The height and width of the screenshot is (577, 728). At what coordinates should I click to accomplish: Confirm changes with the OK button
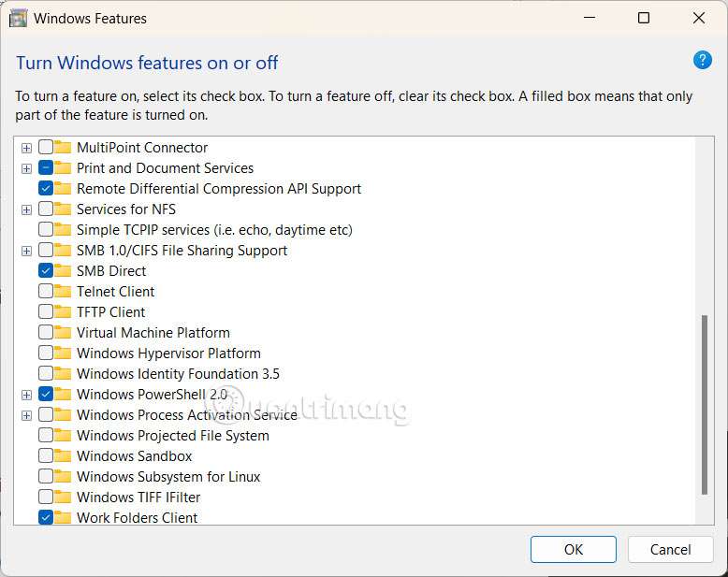coord(574,549)
